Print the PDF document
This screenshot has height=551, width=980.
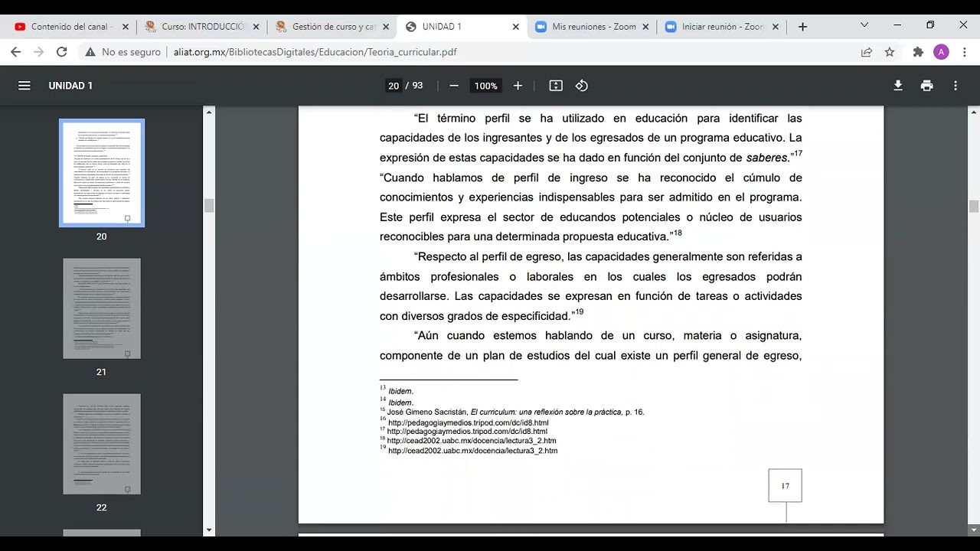(x=926, y=86)
